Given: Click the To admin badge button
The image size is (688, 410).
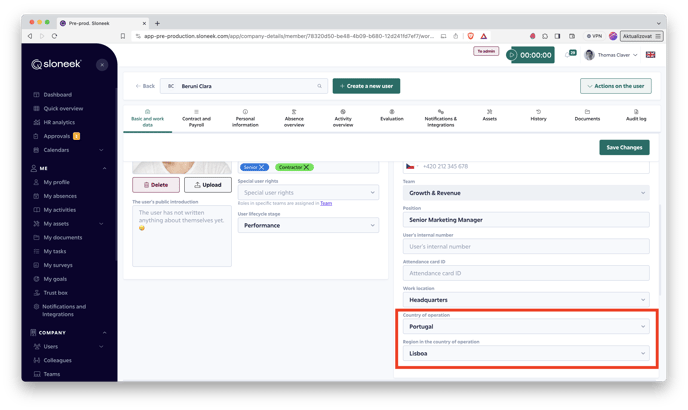Looking at the screenshot, I should (486, 51).
